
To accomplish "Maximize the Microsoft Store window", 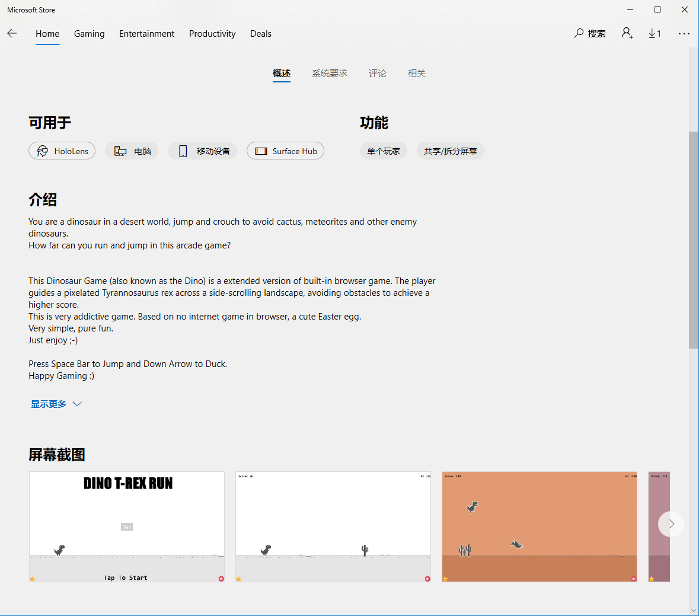I will point(657,9).
